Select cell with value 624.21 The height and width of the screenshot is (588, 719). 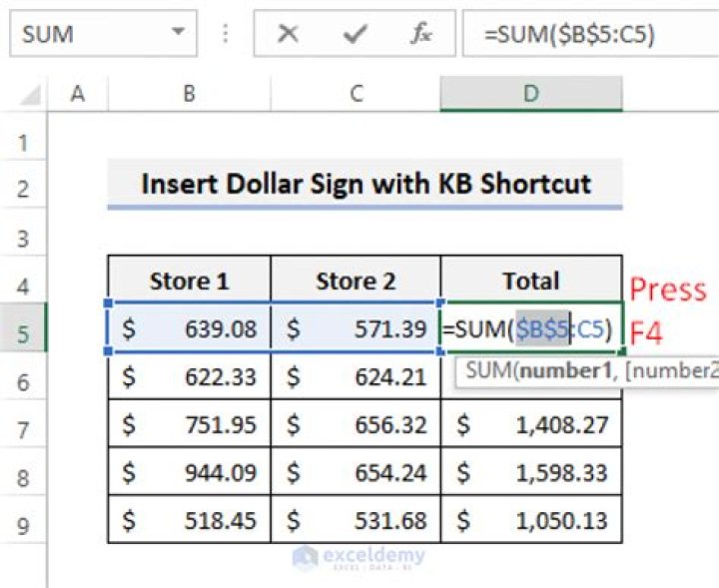(356, 376)
